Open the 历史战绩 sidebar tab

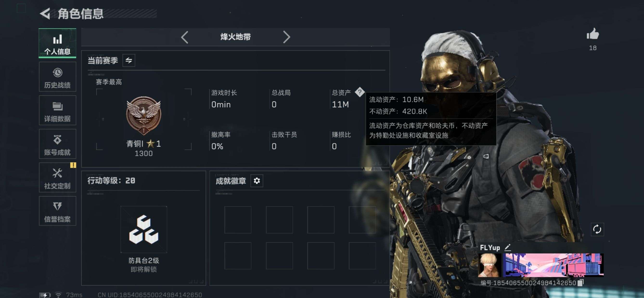pos(57,77)
